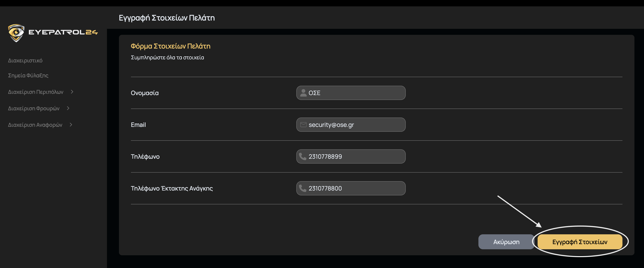Go to Σημεία Φύλαξης in sidebar
The height and width of the screenshot is (268, 644).
(28, 75)
